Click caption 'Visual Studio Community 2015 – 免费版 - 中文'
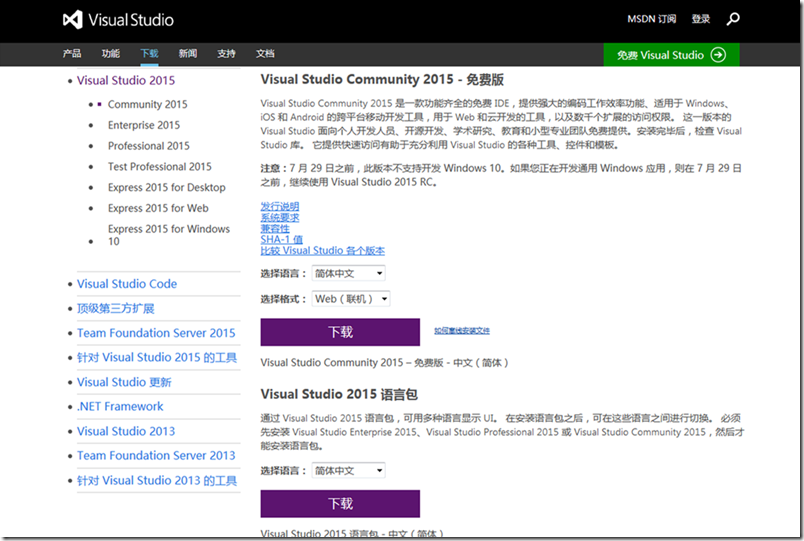 click(x=385, y=363)
